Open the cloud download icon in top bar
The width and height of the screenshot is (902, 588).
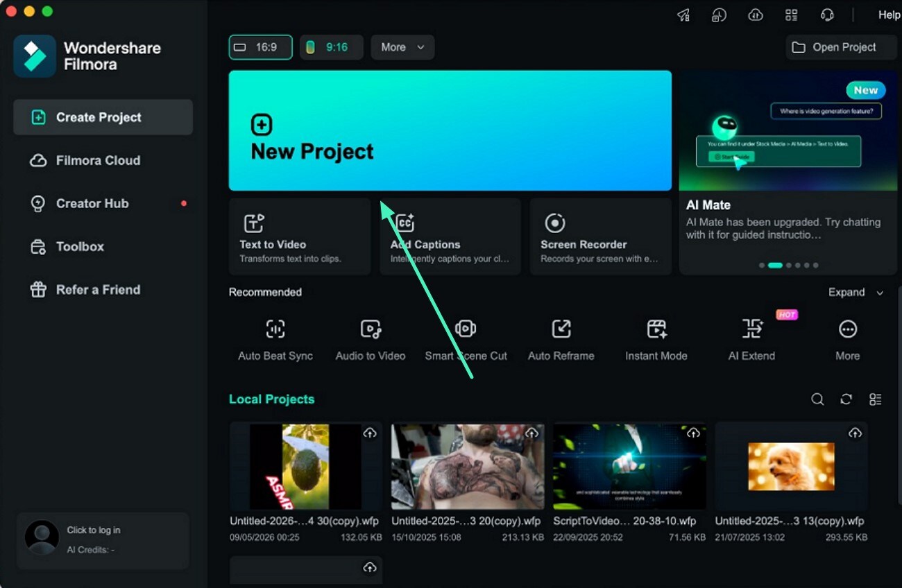coord(755,15)
